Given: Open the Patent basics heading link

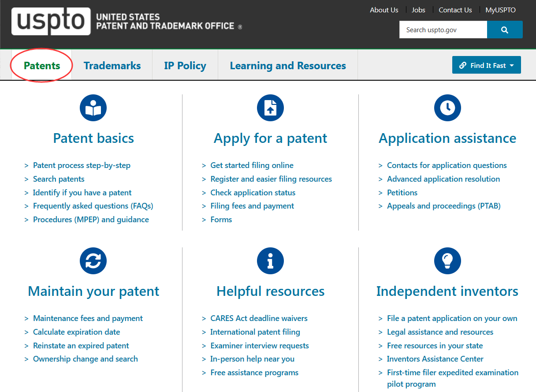Looking at the screenshot, I should point(93,138).
